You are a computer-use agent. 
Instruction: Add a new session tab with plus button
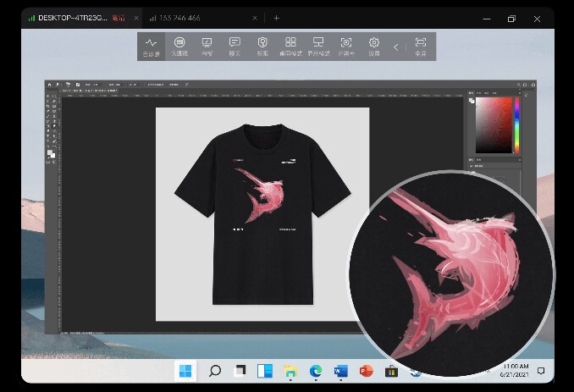276,18
